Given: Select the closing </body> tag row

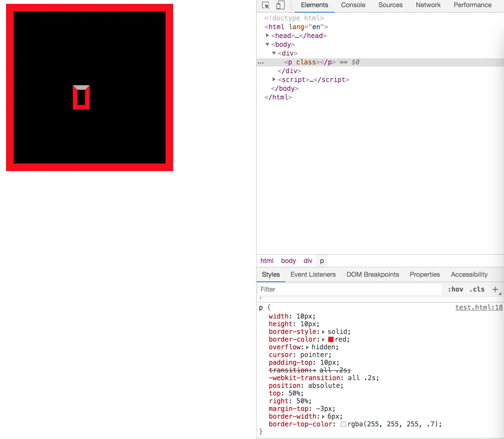Looking at the screenshot, I should point(285,89).
